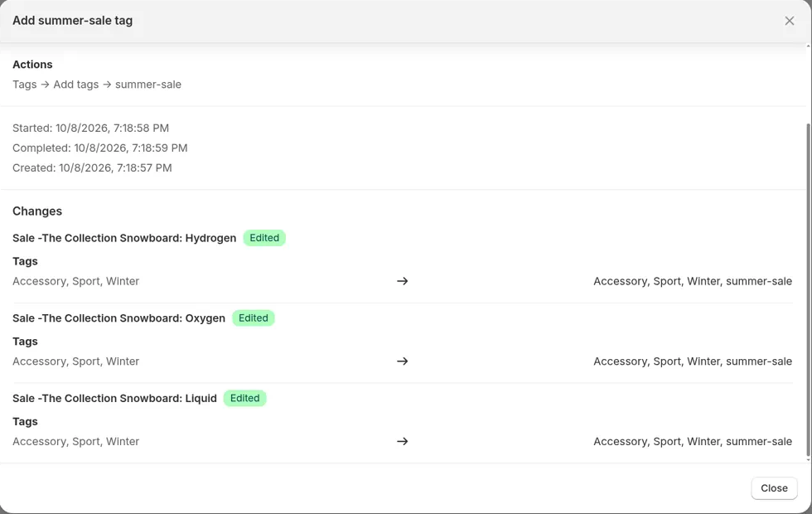
Task: Click the Tags label under Oxygen
Action: [25, 342]
